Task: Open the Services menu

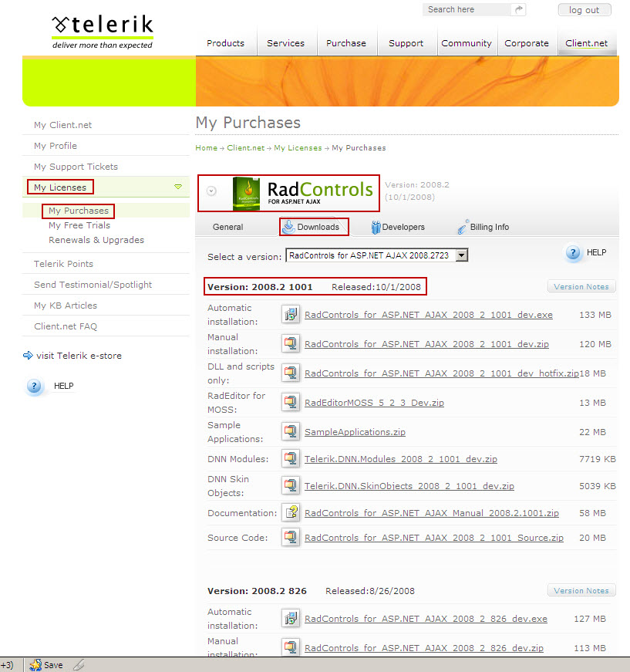Action: 285,43
